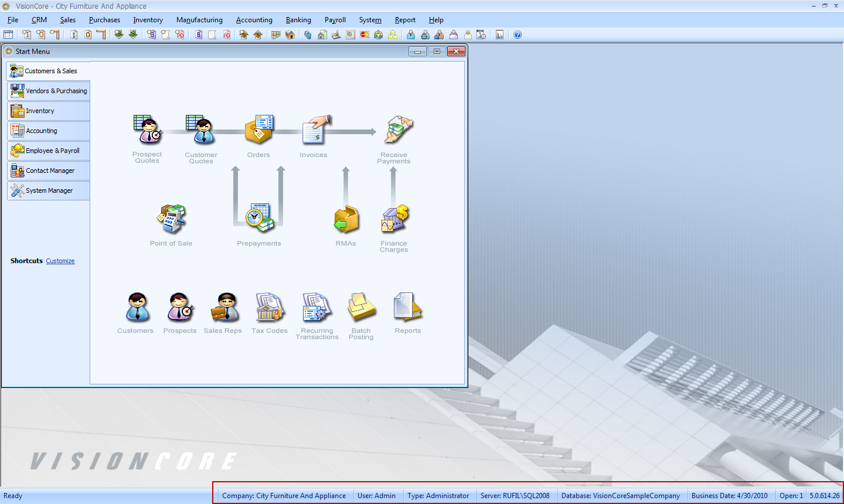
Task: Open the Orders icon
Action: click(x=258, y=130)
